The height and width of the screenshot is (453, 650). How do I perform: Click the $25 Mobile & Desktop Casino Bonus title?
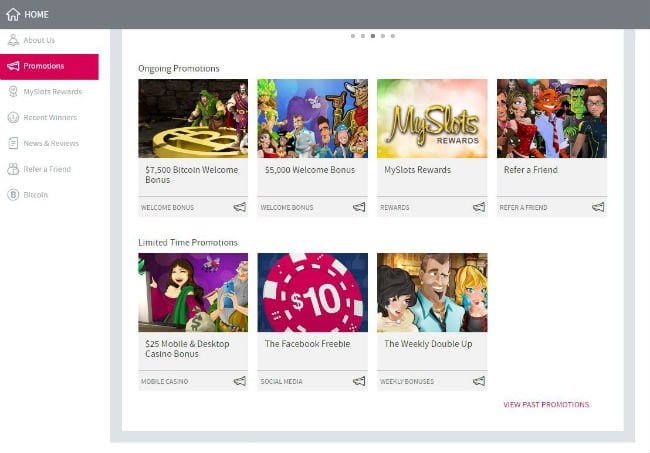tap(187, 349)
